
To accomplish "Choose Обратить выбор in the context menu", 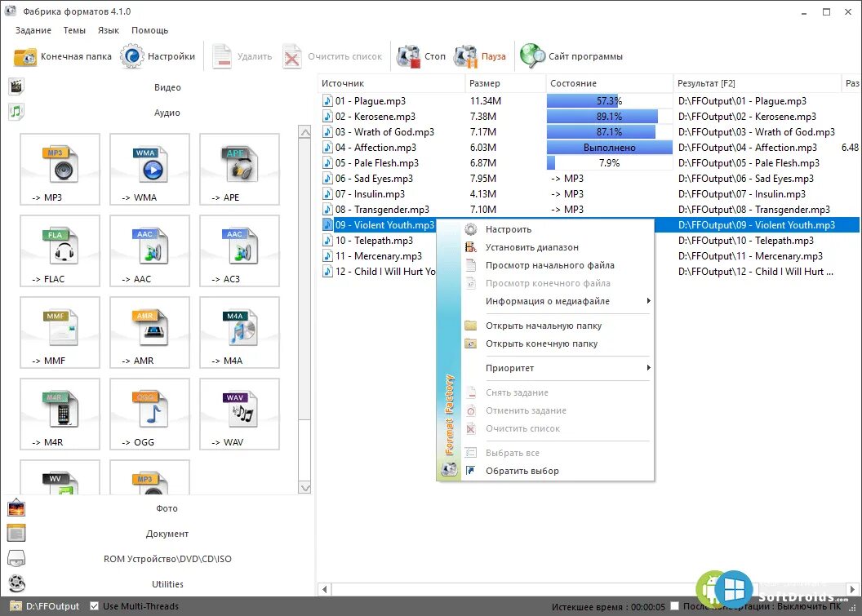I will point(558,471).
